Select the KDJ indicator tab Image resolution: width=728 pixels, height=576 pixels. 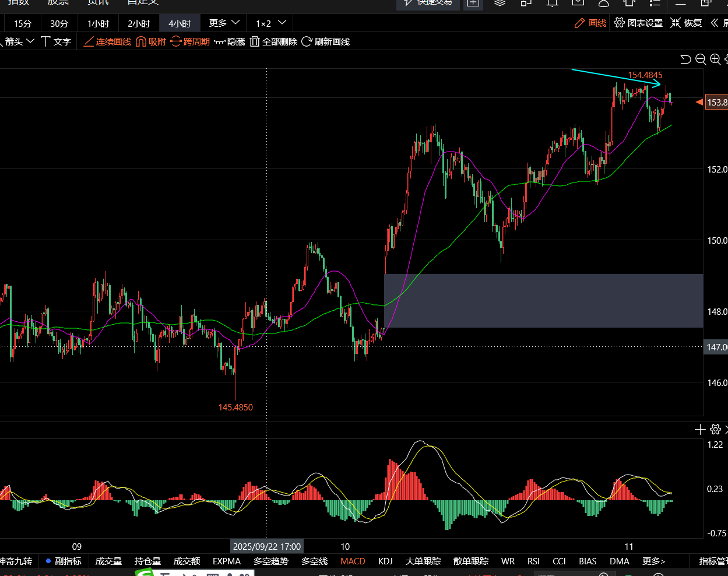pos(385,561)
